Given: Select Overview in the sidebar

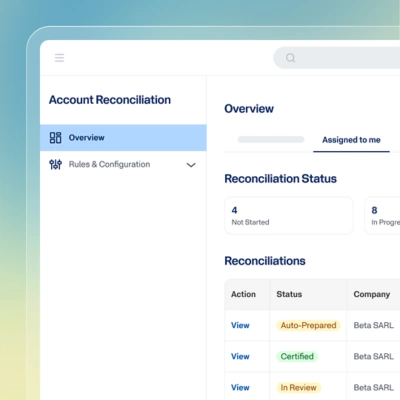Looking at the screenshot, I should 123,138.
